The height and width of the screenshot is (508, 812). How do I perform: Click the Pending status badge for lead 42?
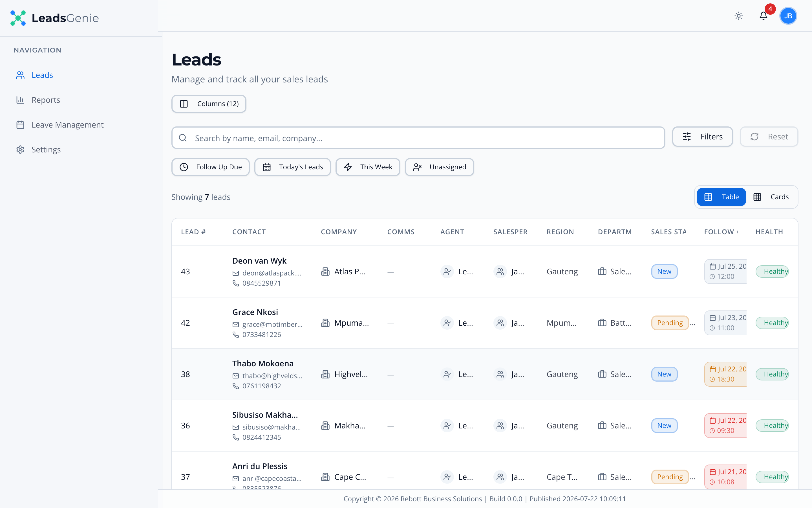tap(670, 323)
